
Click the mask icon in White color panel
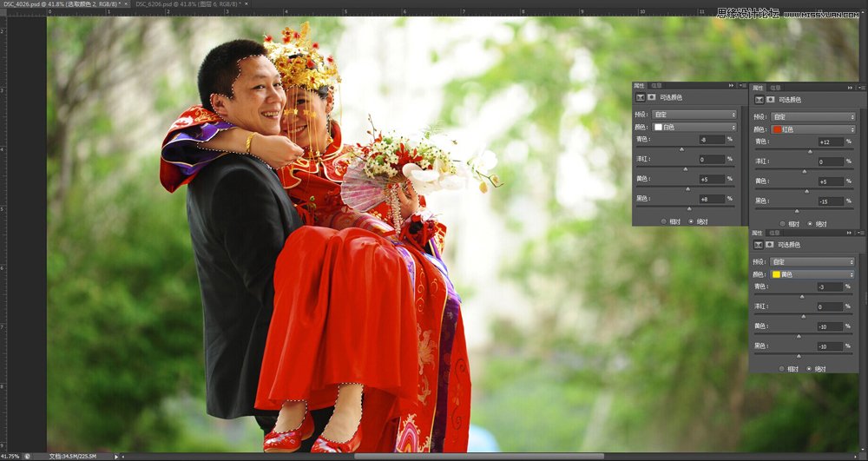[x=652, y=97]
